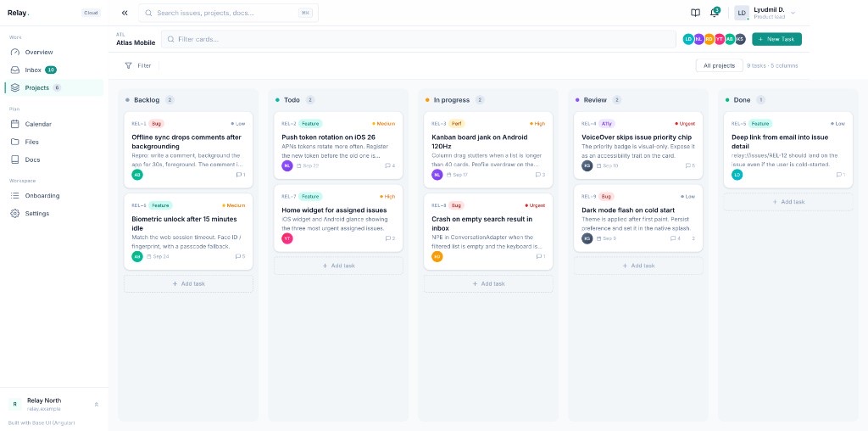Add task in the Review column

pyautogui.click(x=638, y=266)
